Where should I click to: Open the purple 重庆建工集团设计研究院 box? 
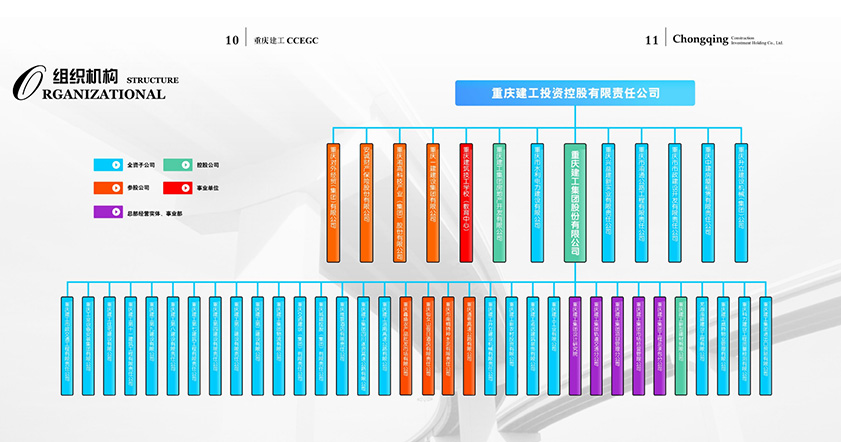[x=575, y=347]
